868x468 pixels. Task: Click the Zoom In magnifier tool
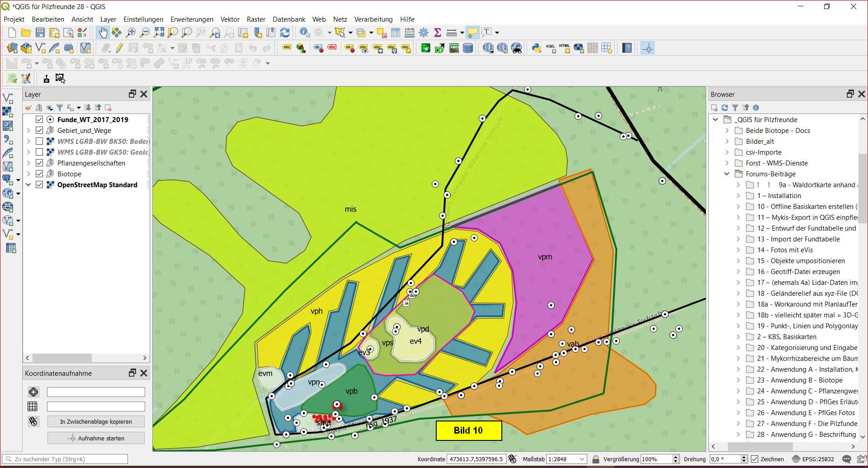coord(131,33)
